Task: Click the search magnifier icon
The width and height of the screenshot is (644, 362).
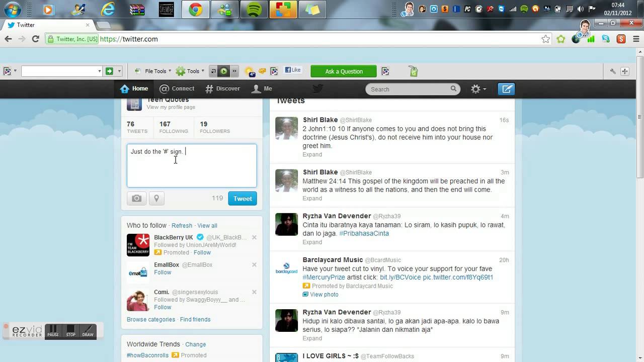Action: tap(453, 89)
